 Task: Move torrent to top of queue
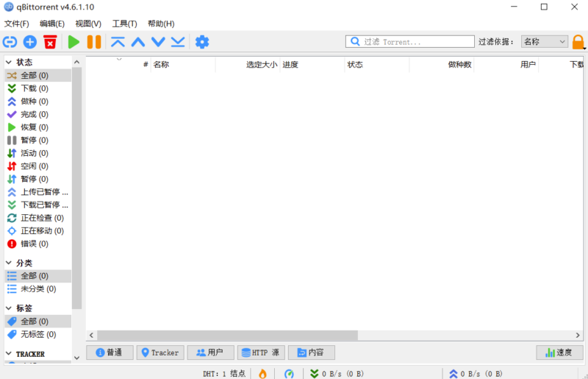coord(118,42)
